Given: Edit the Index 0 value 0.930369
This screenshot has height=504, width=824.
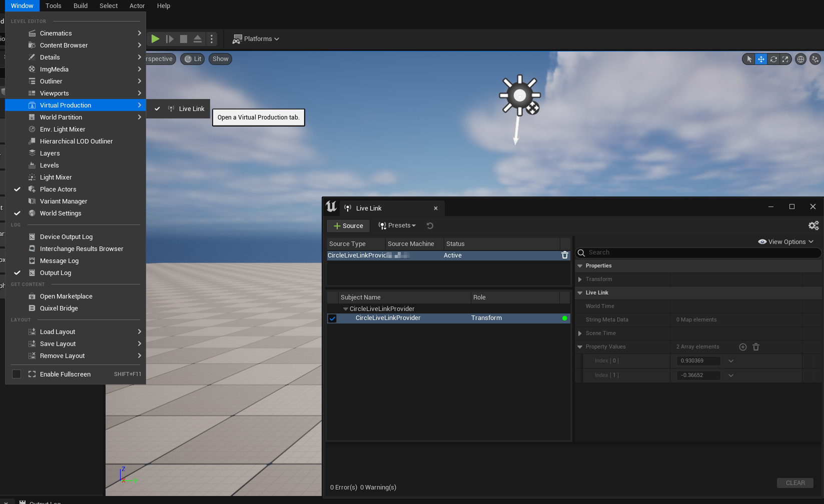Looking at the screenshot, I should (698, 360).
